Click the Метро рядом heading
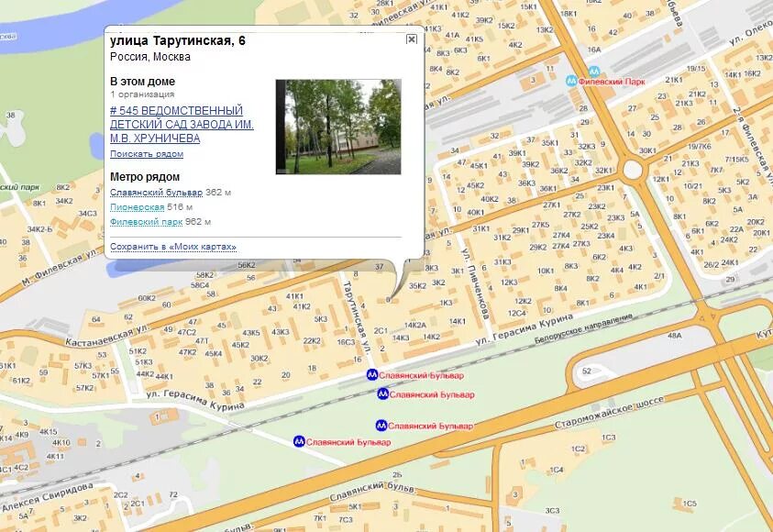773x532 pixels. click(145, 176)
